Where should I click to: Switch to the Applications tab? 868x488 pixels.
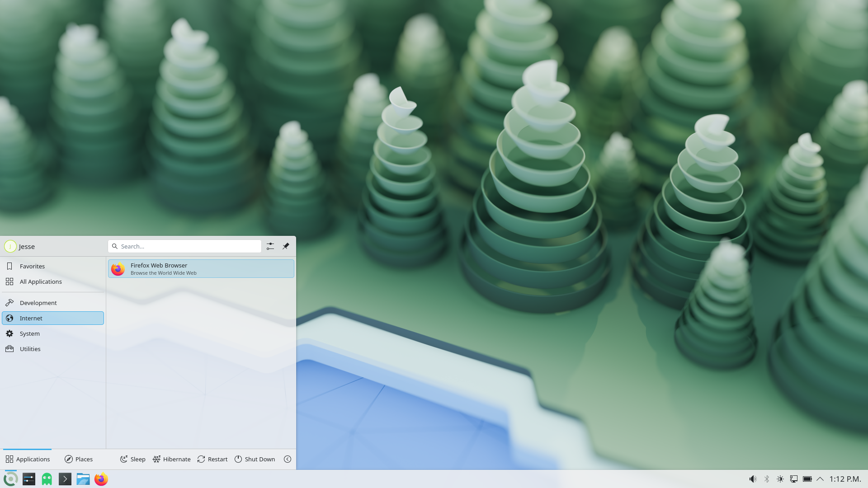coord(28,459)
